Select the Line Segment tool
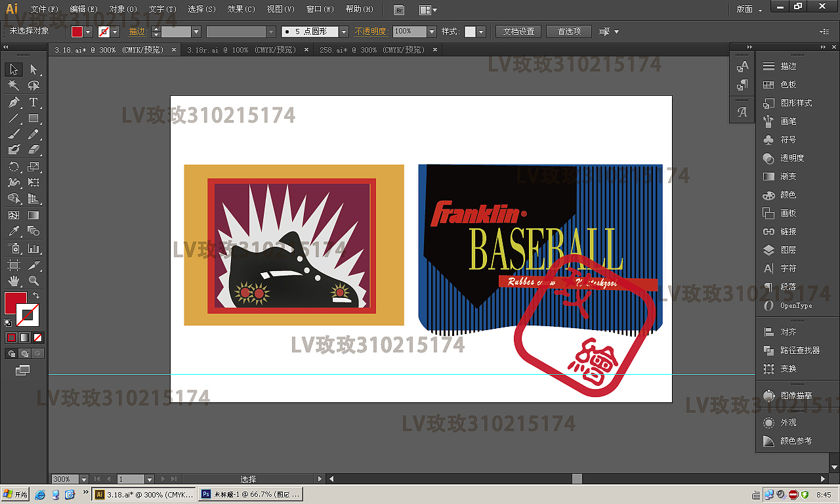This screenshot has height=504, width=840. 14,119
